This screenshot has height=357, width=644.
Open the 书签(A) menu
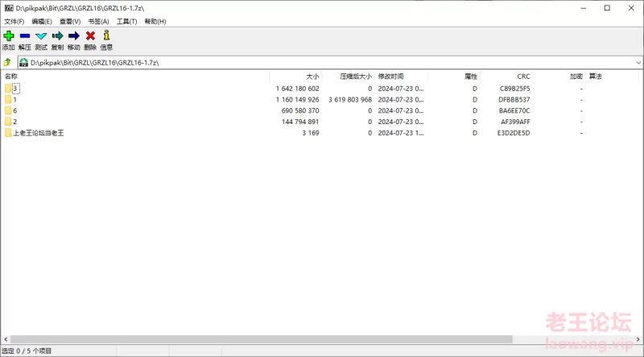pos(98,22)
